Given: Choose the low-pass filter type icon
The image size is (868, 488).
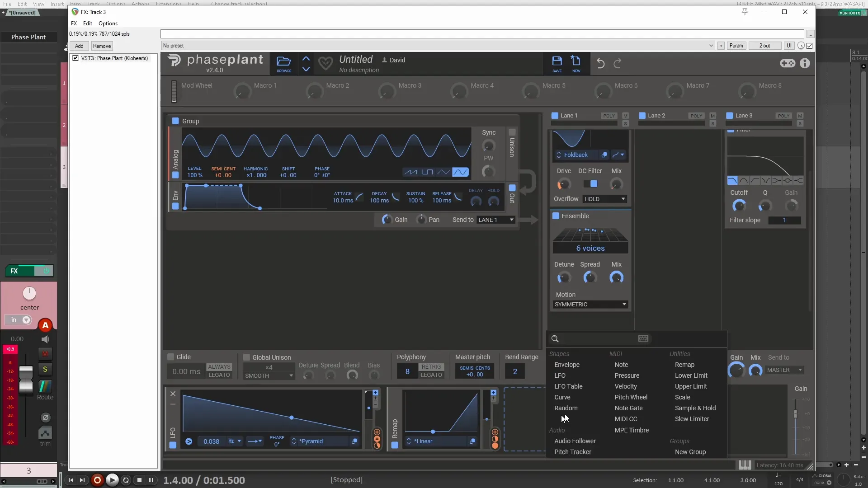Looking at the screenshot, I should click(732, 181).
